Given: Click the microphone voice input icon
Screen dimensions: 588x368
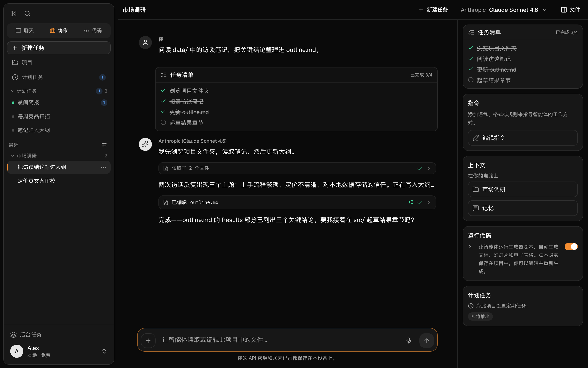Looking at the screenshot, I should point(409,340).
